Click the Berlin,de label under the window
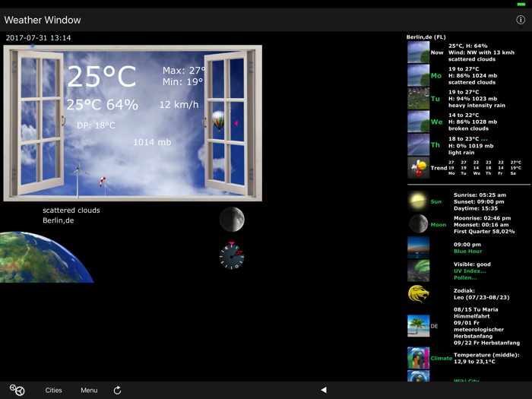 coord(59,220)
